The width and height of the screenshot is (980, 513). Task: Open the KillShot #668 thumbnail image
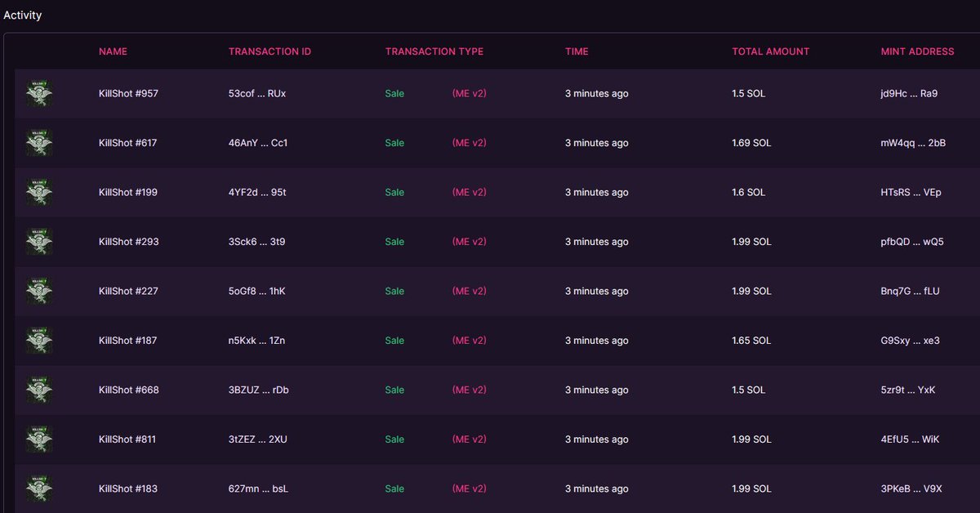39,390
